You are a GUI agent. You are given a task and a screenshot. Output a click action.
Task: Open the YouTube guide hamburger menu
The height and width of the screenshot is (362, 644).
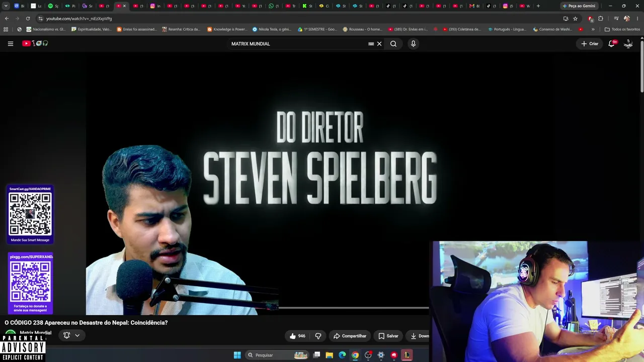pos(10,44)
